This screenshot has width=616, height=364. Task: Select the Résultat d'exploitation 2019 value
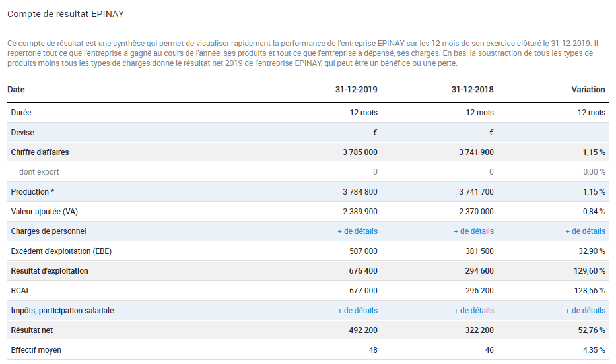pyautogui.click(x=363, y=271)
